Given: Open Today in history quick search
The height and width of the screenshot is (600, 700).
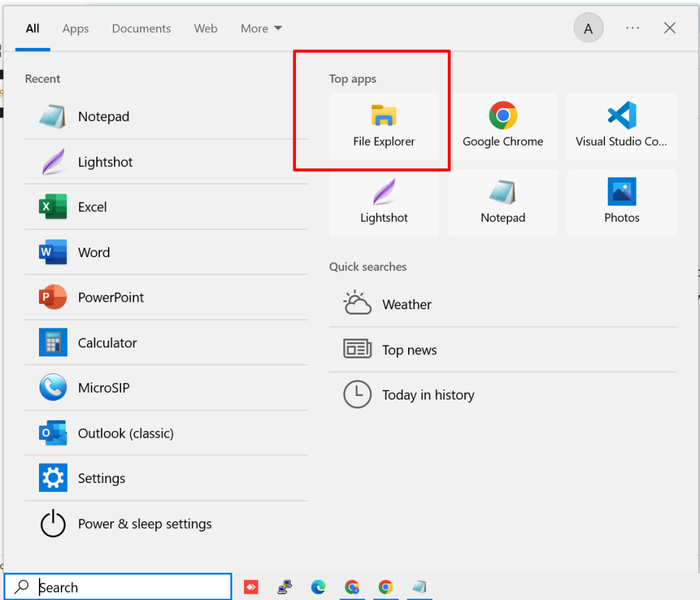Looking at the screenshot, I should pyautogui.click(x=428, y=395).
